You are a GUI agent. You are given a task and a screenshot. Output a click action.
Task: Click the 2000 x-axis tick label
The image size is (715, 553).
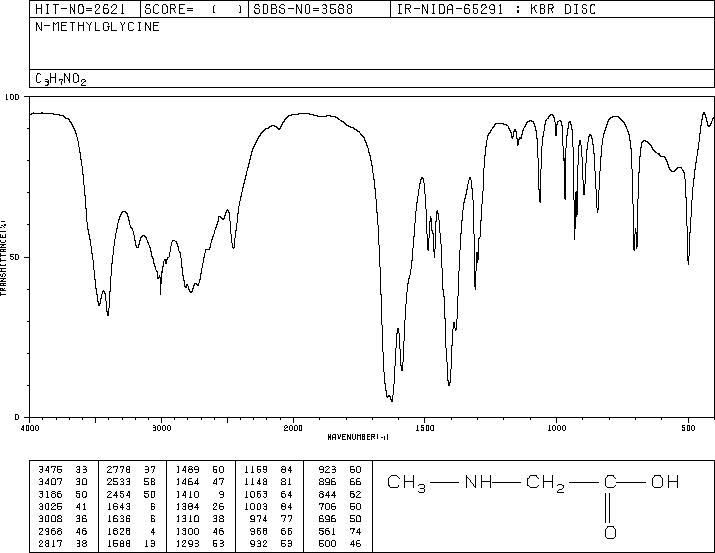coord(293,428)
